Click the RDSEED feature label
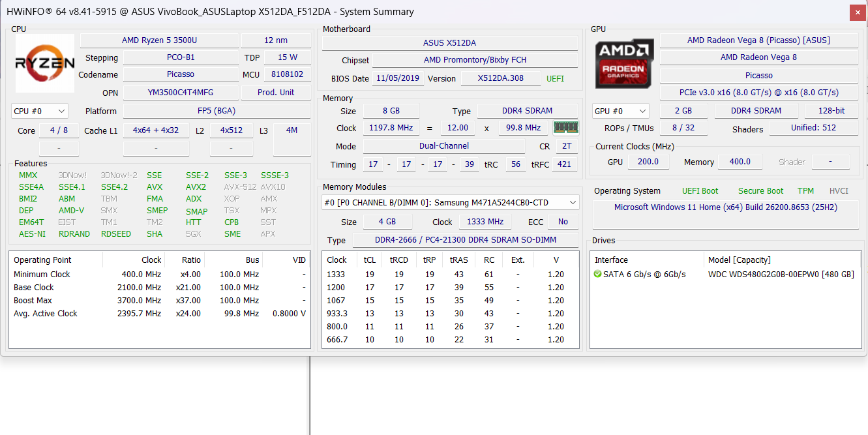 116,234
